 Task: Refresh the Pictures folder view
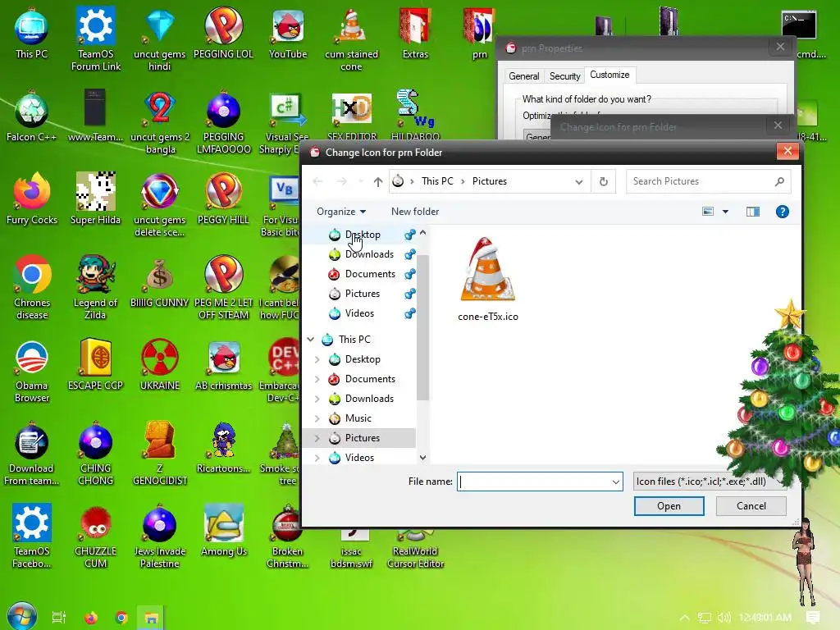pyautogui.click(x=604, y=181)
